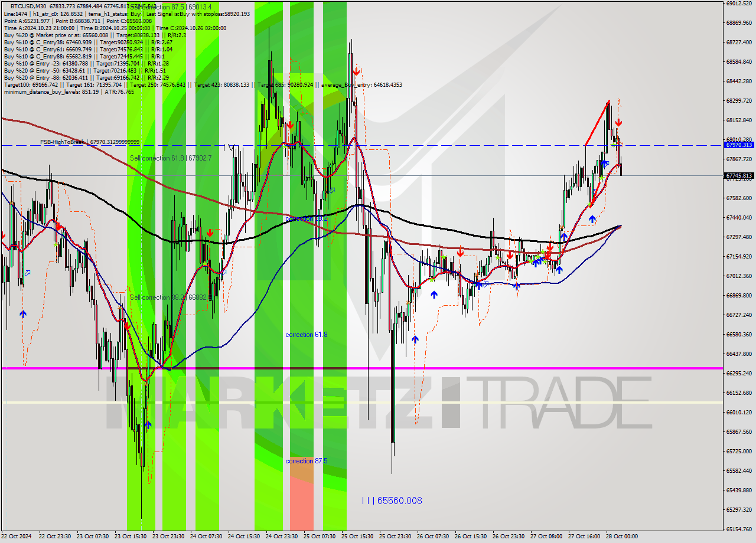Click the 68584.840 price axis value
This screenshot has width=756, height=543.
click(739, 62)
